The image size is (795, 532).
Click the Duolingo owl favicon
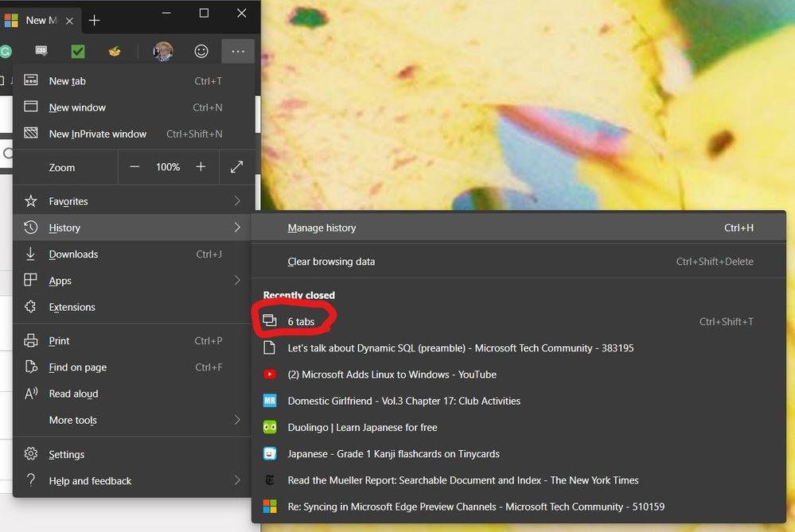(x=270, y=427)
